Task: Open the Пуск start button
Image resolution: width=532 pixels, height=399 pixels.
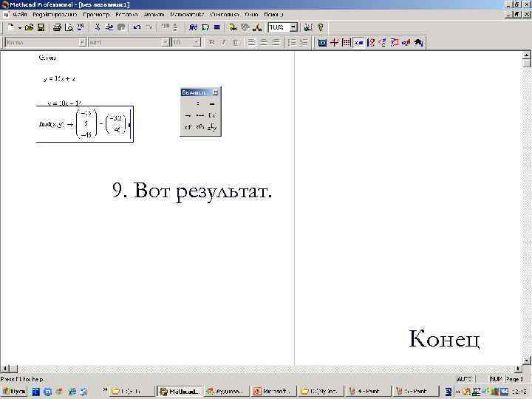Action: coord(14,391)
